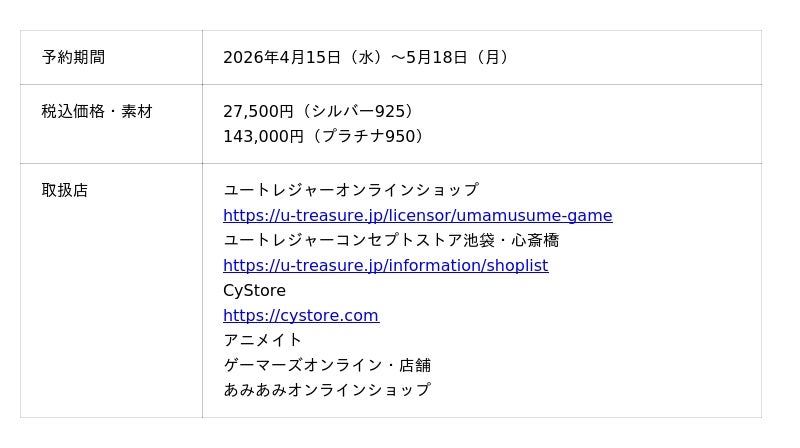Open the u-treasure shoplist information link
This screenshot has height=448, width=800.
385,265
